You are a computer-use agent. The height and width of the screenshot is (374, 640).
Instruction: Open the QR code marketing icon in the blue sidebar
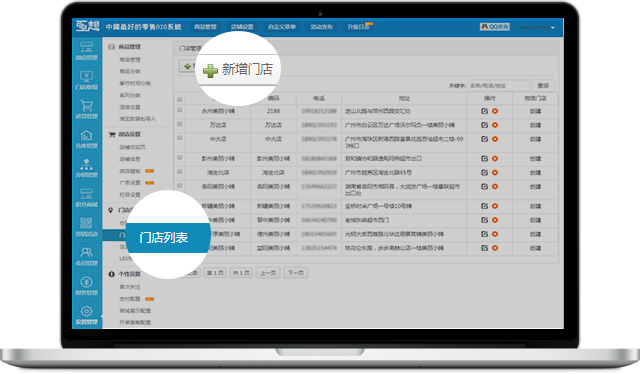pyautogui.click(x=86, y=223)
